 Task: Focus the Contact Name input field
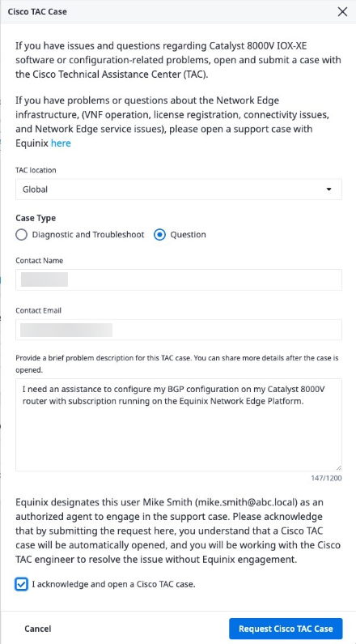click(x=179, y=279)
